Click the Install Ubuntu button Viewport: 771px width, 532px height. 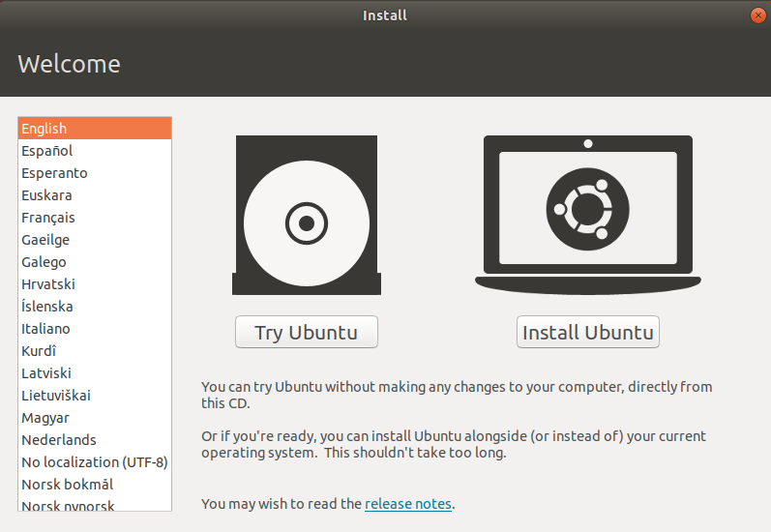point(587,332)
